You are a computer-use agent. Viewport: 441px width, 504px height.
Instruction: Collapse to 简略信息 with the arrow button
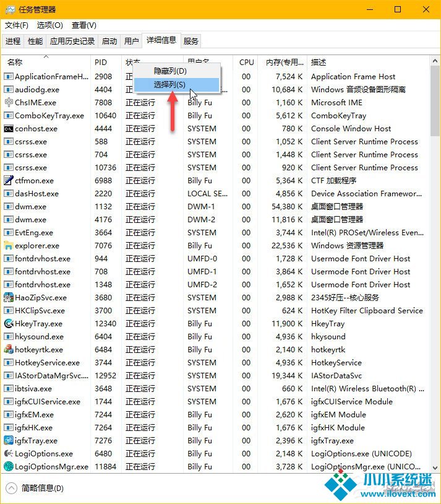[x=11, y=488]
